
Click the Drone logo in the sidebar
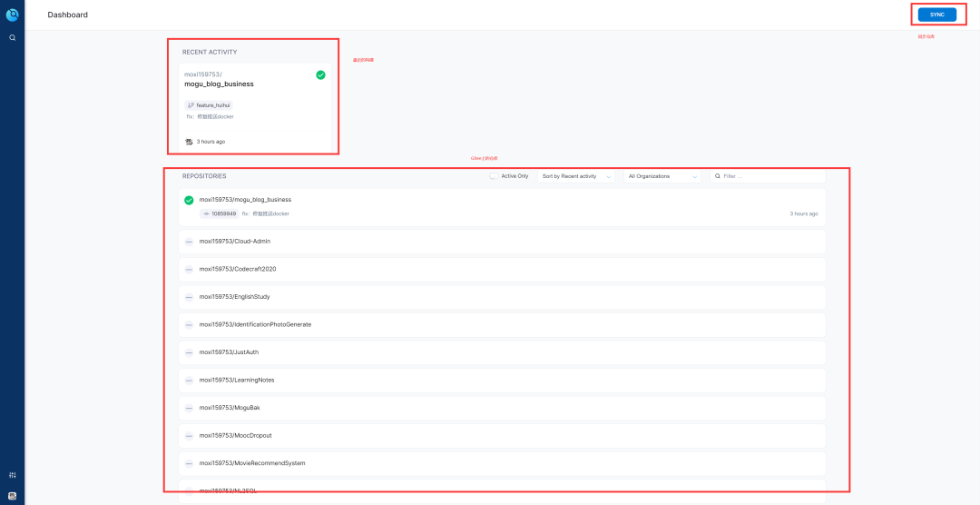(12, 15)
